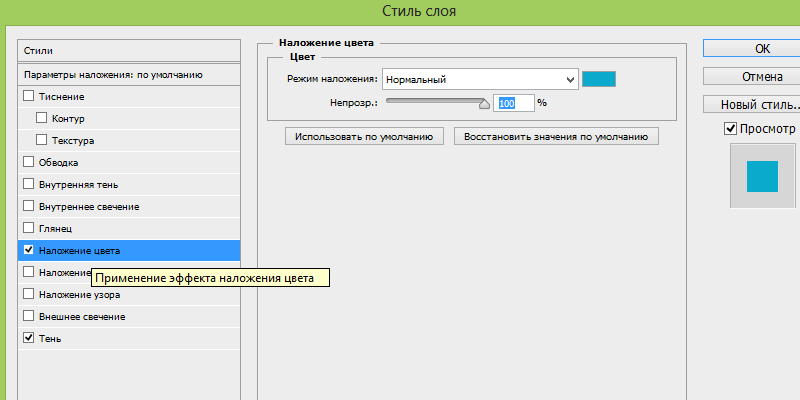Enable the Внутренняя тень checkbox
The image size is (800, 400).
28,184
